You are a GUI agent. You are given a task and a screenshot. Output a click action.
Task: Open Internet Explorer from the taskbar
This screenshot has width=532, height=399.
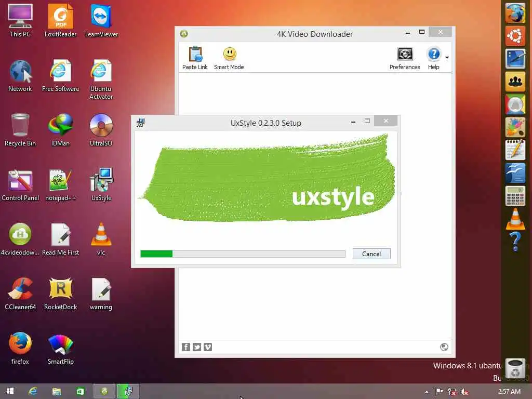click(33, 391)
